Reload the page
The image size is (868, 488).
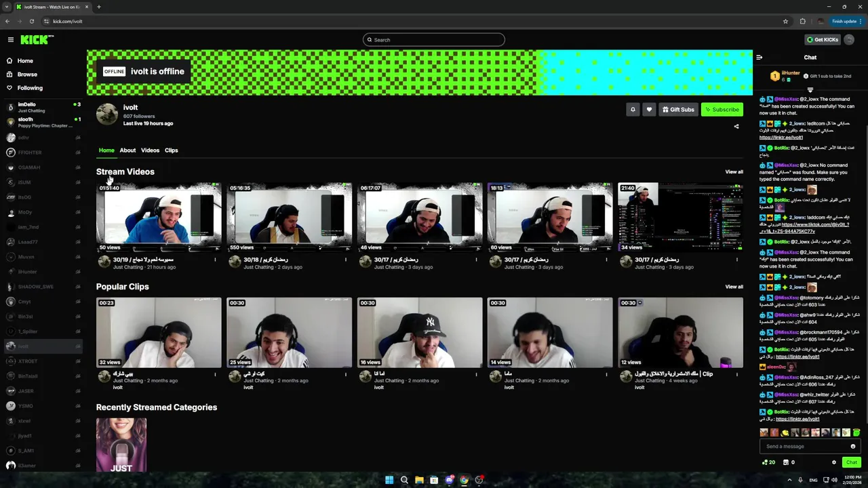[31, 21]
